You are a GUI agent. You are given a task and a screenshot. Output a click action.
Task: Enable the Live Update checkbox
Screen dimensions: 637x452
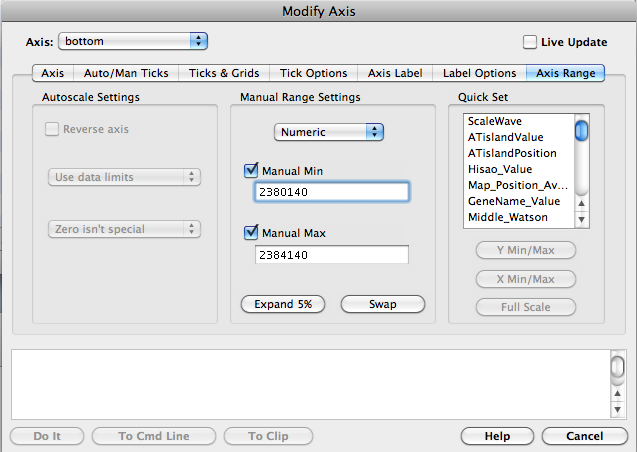[x=530, y=42]
